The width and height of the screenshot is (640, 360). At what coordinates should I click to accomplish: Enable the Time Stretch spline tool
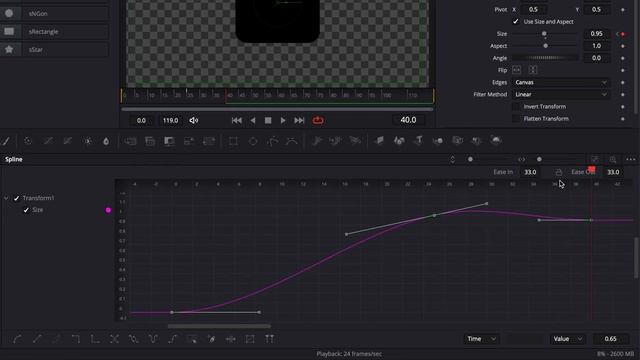coord(231,339)
